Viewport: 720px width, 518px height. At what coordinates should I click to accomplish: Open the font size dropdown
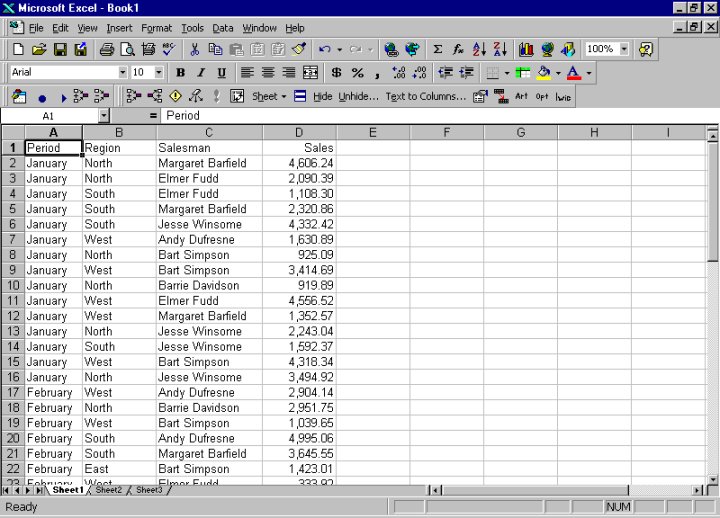click(x=158, y=72)
